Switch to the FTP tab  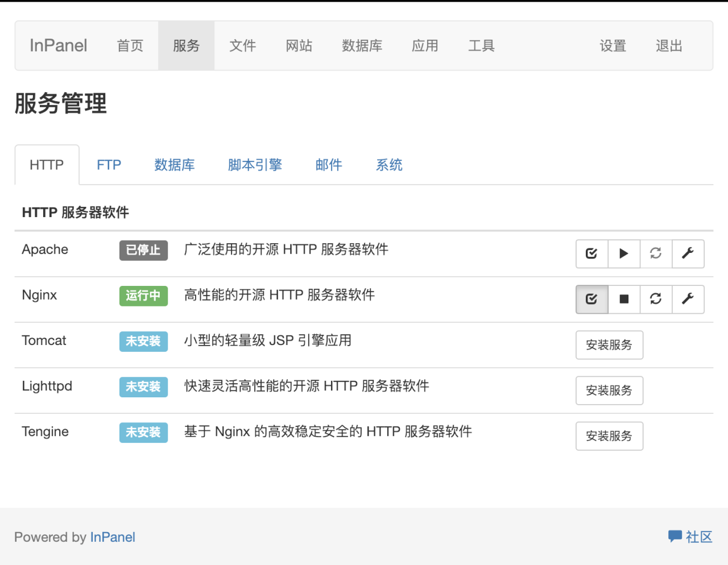109,165
